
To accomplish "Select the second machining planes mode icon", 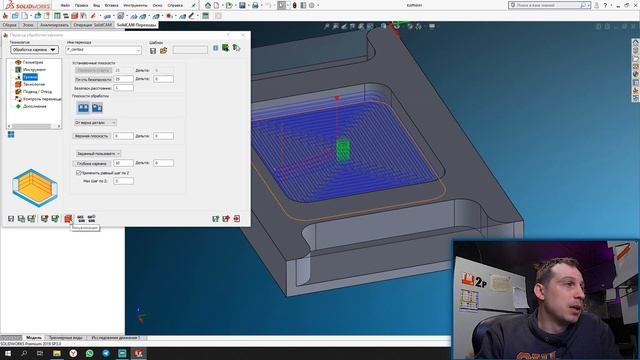I will (97, 108).
